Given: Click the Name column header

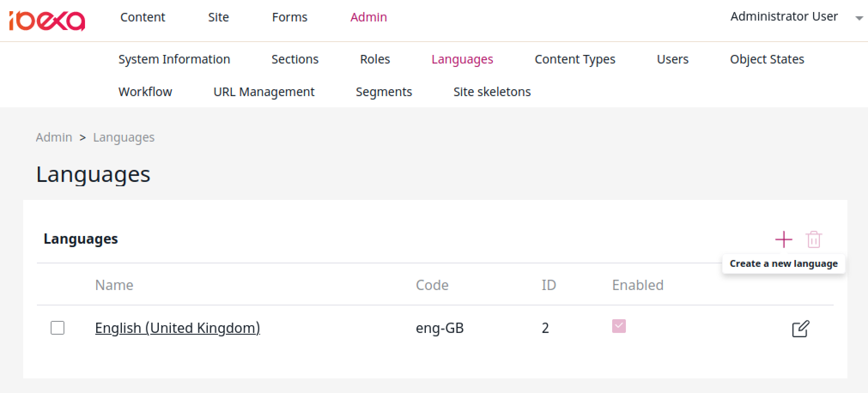Looking at the screenshot, I should (114, 285).
